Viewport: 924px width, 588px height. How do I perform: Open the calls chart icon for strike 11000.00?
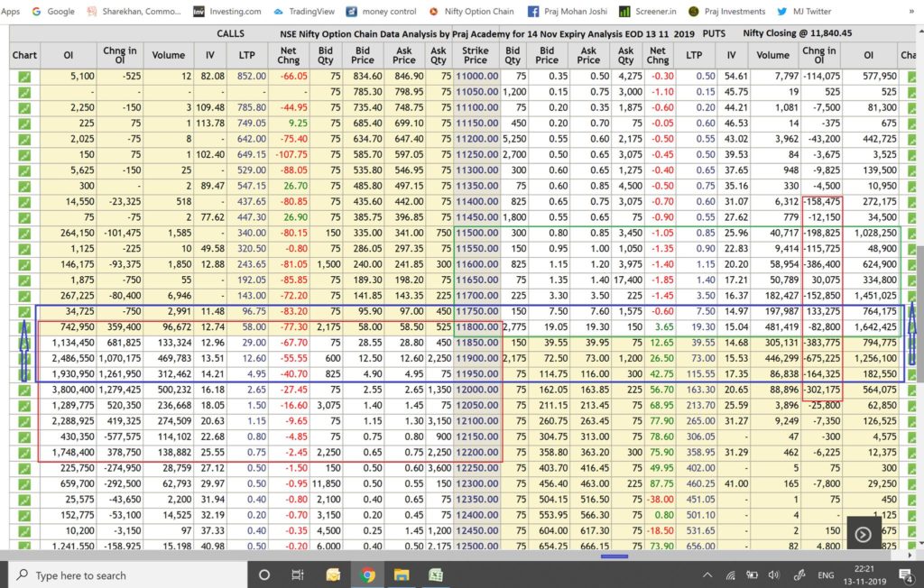click(x=24, y=77)
